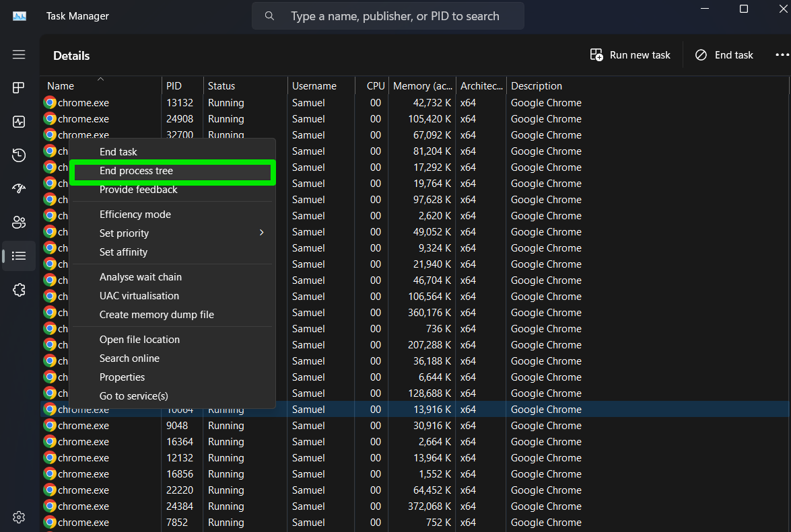The width and height of the screenshot is (791, 532).
Task: Open the Startup apps page icon
Action: (19, 189)
